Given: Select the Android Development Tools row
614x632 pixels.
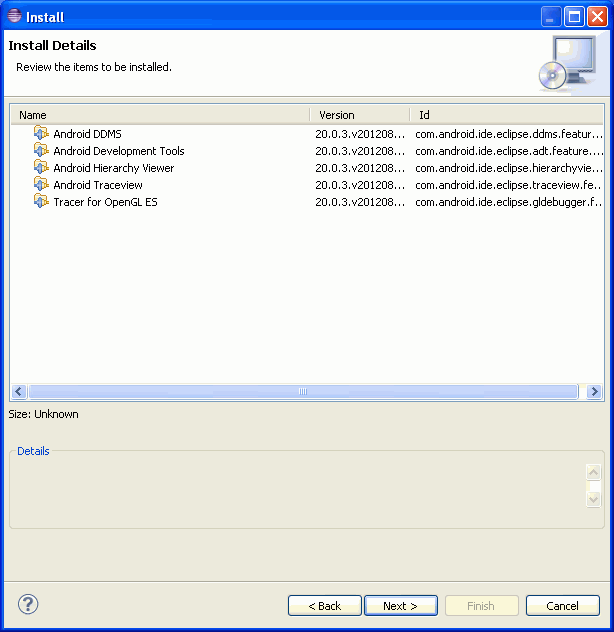Looking at the screenshot, I should [306, 151].
